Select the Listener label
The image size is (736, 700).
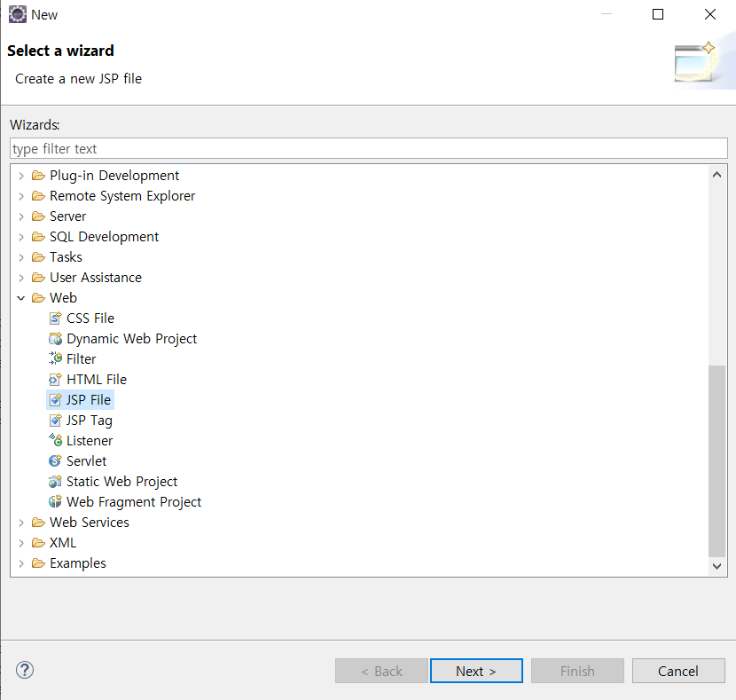(x=90, y=441)
